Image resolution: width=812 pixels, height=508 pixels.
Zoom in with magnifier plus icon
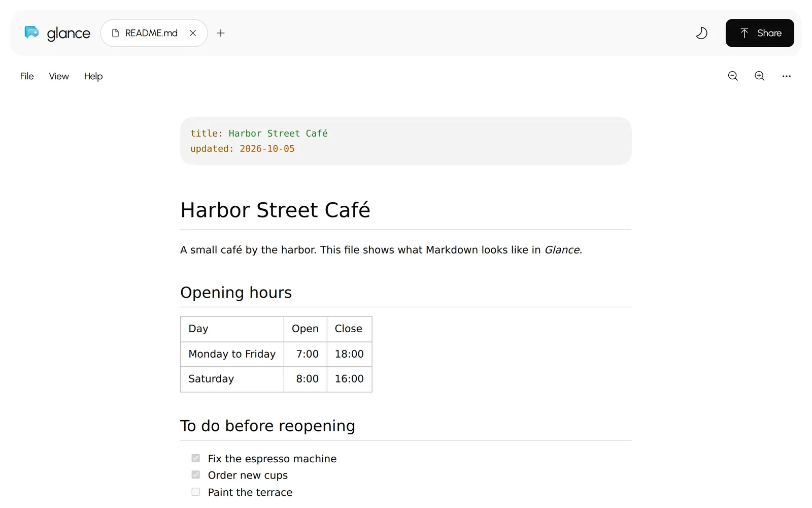[760, 76]
